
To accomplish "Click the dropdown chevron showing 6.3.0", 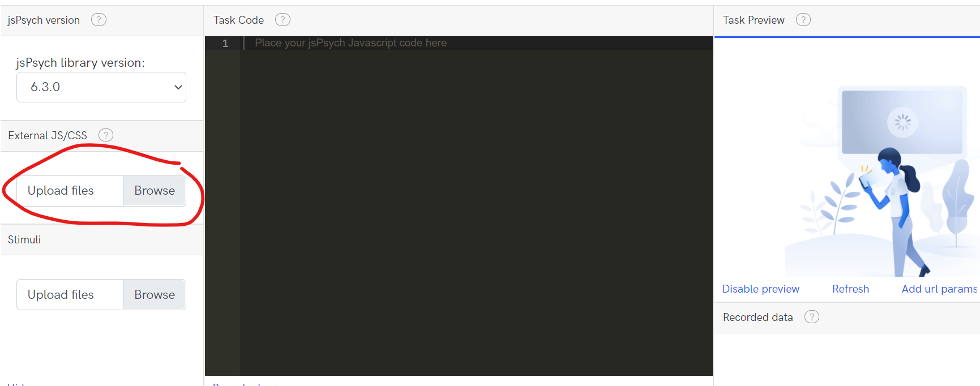I will pos(178,87).
